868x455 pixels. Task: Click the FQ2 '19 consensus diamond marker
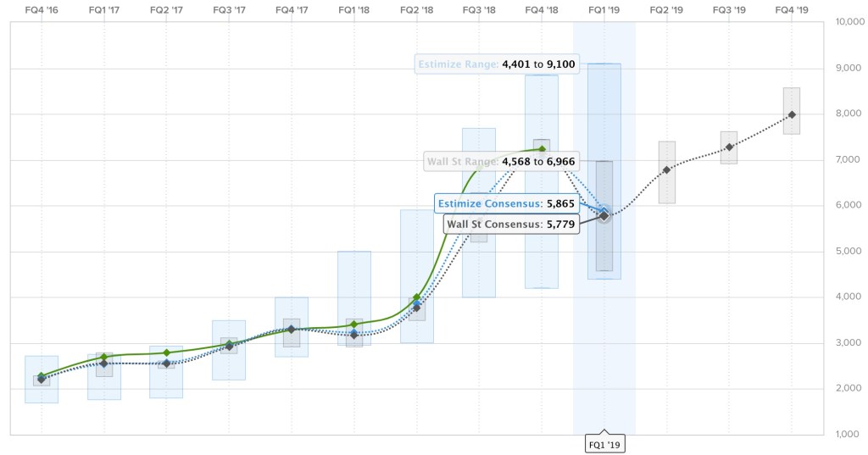coord(667,169)
